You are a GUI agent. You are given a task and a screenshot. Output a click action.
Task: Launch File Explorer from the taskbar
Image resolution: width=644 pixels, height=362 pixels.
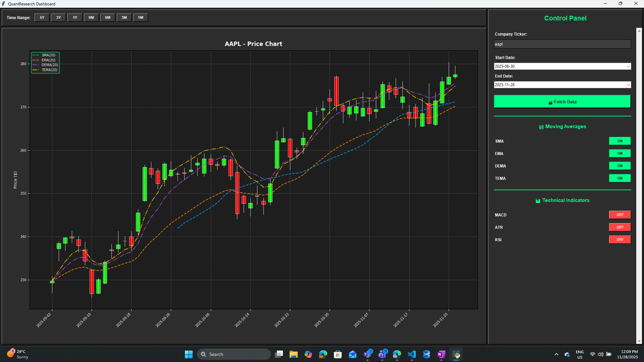293,354
